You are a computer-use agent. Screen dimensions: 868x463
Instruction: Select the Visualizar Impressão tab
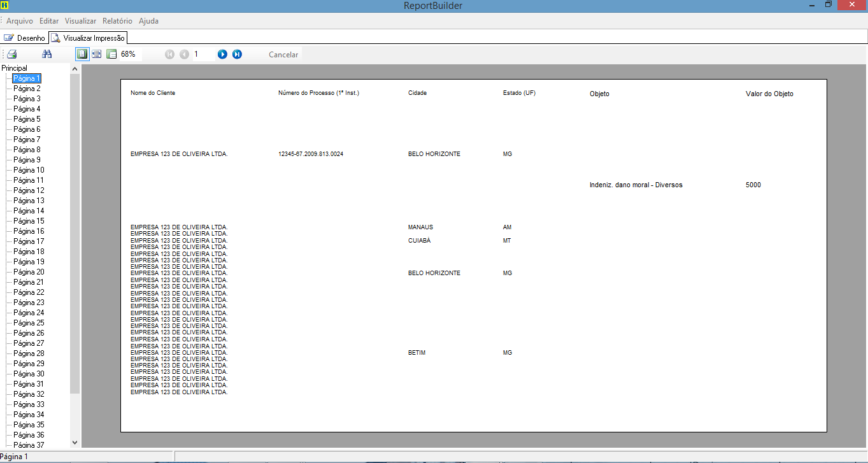point(89,38)
